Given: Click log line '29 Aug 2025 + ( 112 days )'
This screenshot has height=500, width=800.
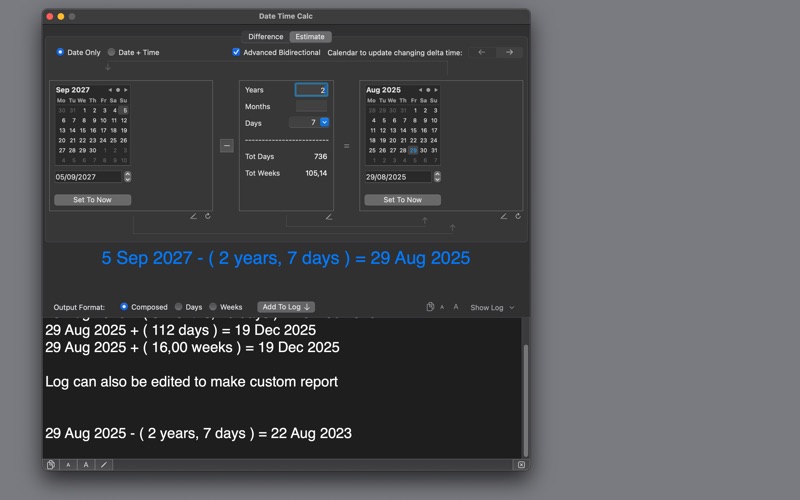Looking at the screenshot, I should [181, 330].
